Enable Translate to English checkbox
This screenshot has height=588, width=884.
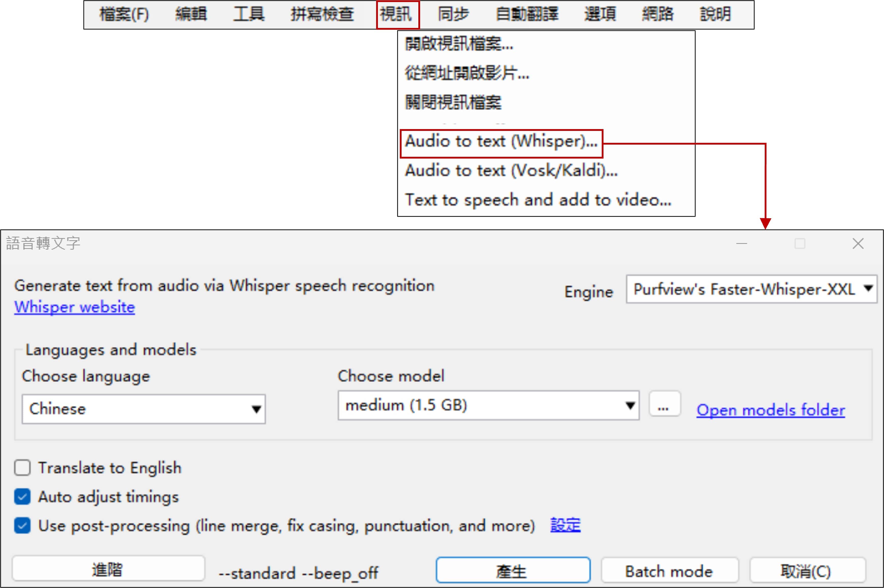point(23,468)
